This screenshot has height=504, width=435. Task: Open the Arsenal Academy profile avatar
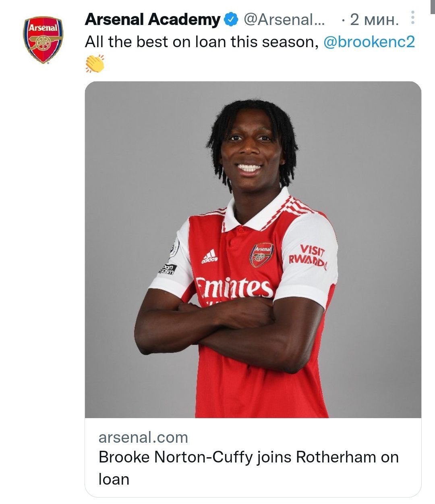(x=43, y=40)
